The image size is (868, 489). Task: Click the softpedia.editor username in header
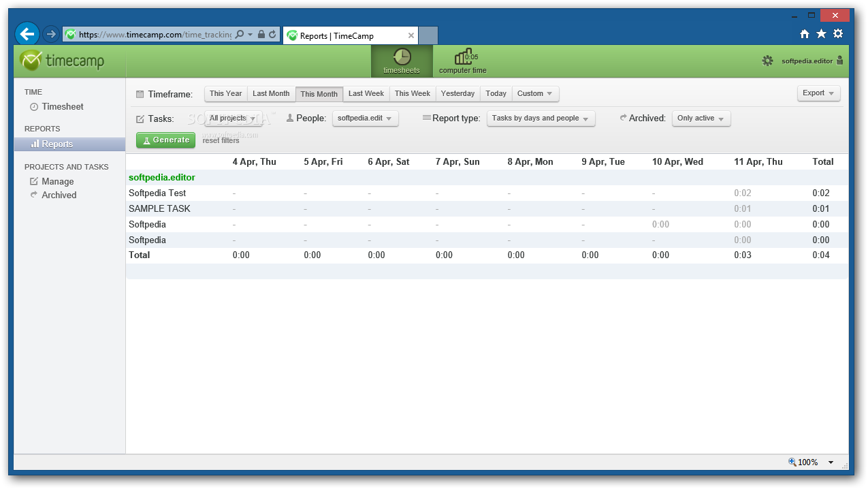[807, 61]
